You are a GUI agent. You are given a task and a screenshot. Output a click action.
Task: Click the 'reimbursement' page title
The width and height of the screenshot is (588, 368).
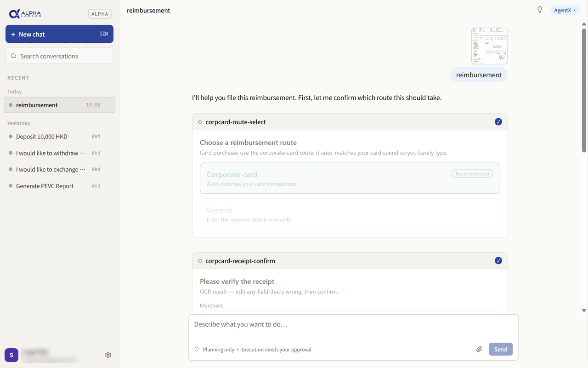(x=148, y=10)
